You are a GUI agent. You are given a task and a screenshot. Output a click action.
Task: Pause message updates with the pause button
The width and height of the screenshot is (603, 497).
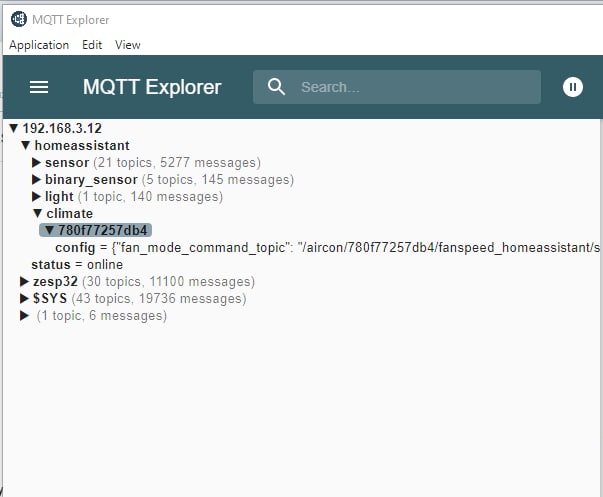click(x=573, y=87)
